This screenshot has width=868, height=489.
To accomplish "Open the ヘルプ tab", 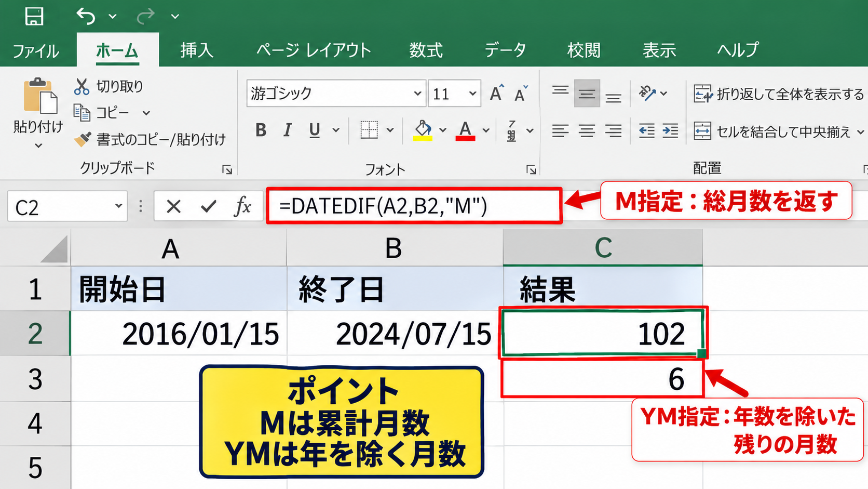I will point(738,50).
